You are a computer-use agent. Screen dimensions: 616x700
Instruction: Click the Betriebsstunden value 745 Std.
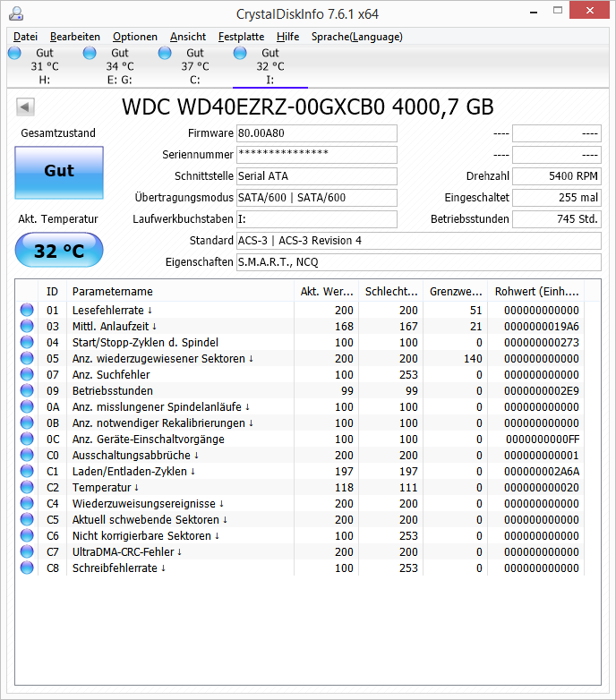coord(557,218)
